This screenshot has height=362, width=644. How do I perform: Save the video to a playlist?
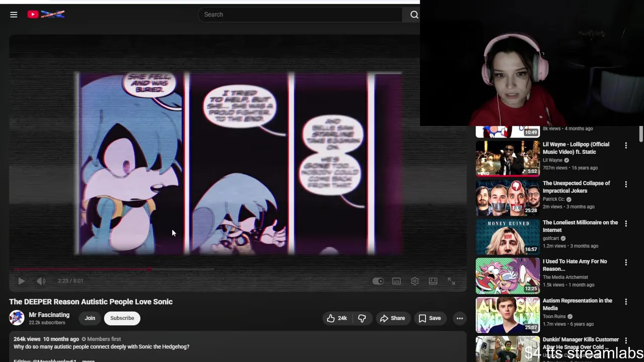[430, 318]
